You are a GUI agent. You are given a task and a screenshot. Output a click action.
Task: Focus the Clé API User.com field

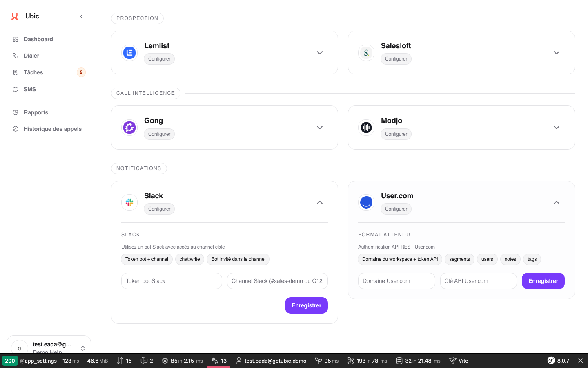[x=479, y=281]
